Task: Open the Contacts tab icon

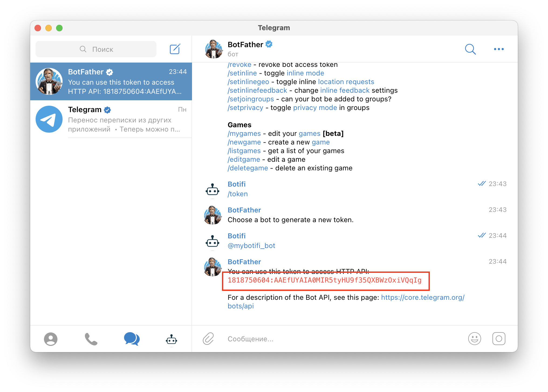Action: click(x=51, y=339)
